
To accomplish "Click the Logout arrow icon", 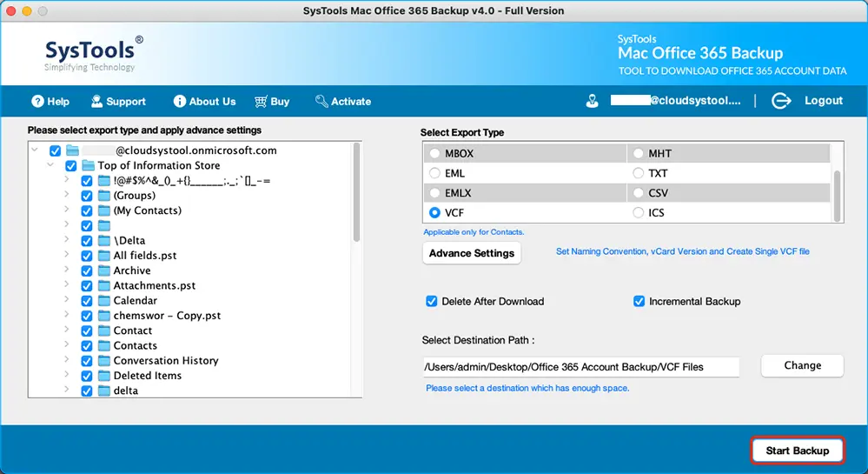I will (781, 101).
